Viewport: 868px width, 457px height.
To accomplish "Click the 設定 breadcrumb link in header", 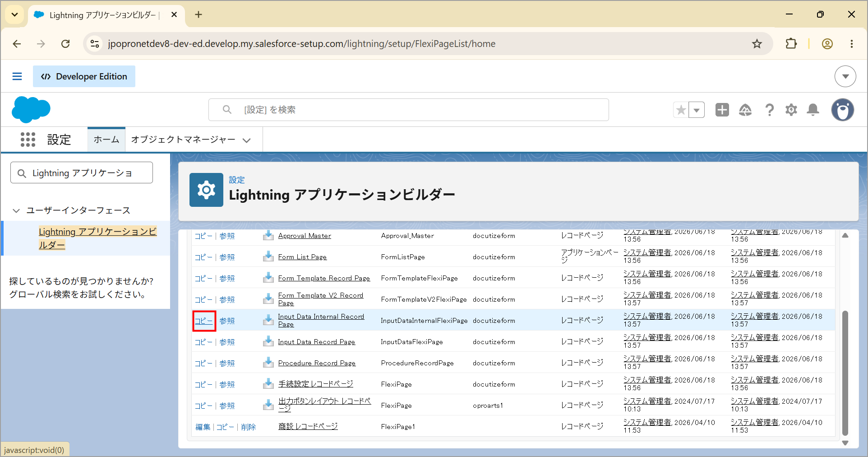I will (x=237, y=180).
